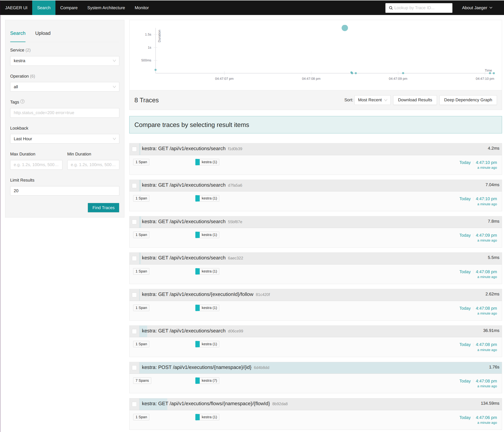504x432 pixels.
Task: Select checkbox for trace f1d0b39
Action: pyautogui.click(x=134, y=149)
